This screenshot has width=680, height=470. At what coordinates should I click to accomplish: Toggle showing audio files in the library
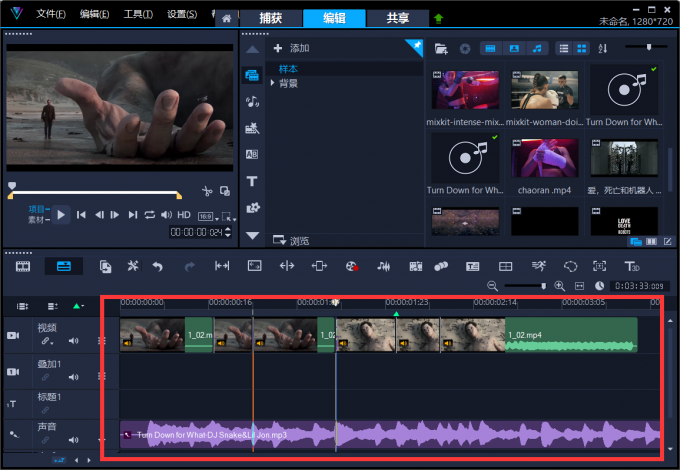[x=537, y=49]
